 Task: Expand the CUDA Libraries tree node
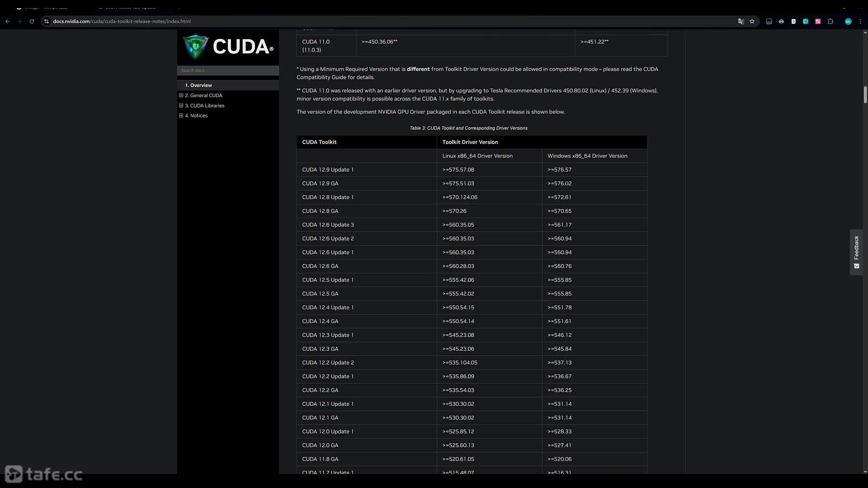coord(181,106)
